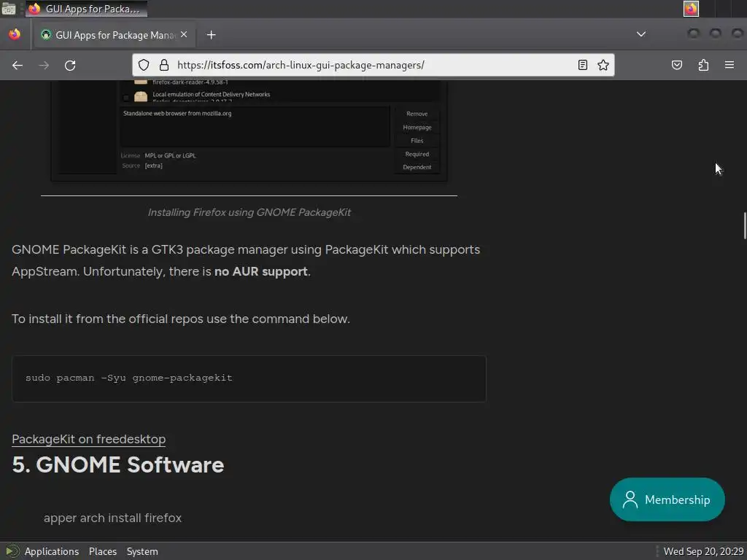Click the Firefox tray icon in top panel
Screen dimensions: 747x560
[691, 9]
